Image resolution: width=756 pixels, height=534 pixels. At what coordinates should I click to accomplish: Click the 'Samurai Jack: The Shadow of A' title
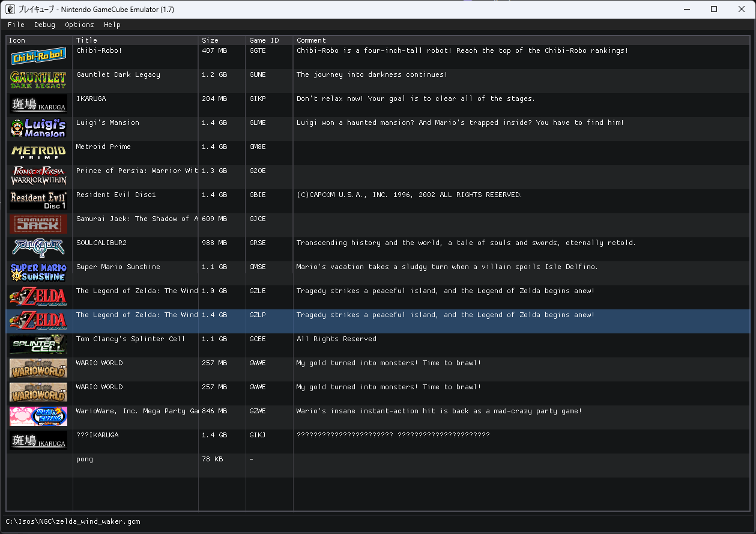click(x=137, y=219)
